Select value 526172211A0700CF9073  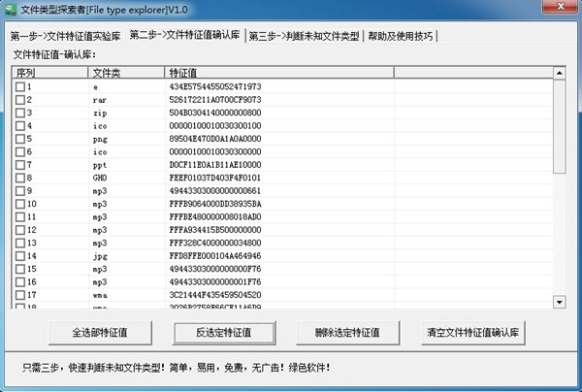tap(215, 100)
